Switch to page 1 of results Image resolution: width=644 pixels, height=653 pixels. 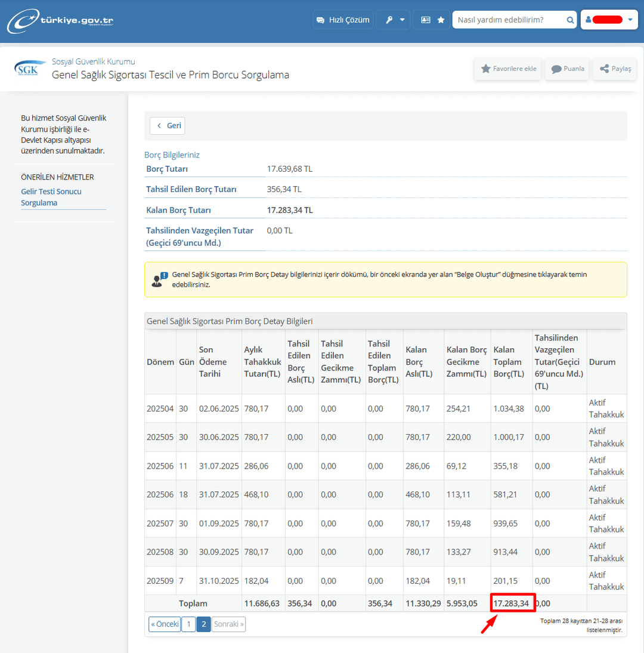pyautogui.click(x=188, y=624)
